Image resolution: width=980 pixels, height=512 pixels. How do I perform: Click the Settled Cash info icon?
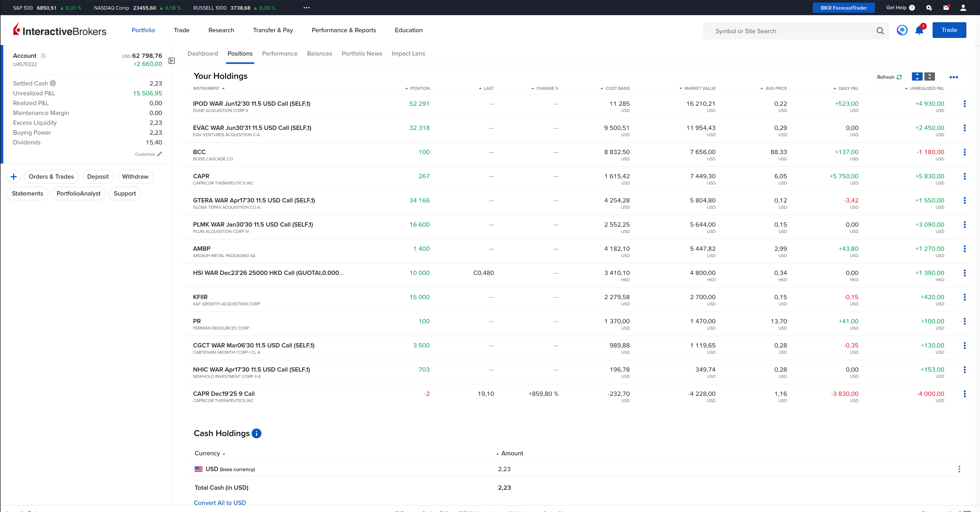(53, 83)
